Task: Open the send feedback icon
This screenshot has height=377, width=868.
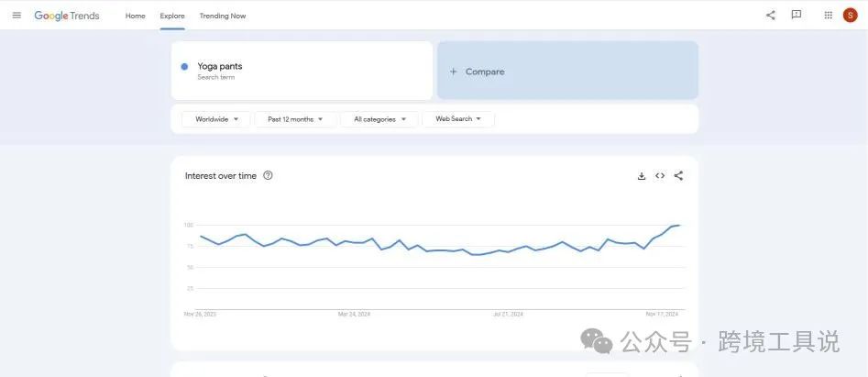Action: (x=796, y=15)
